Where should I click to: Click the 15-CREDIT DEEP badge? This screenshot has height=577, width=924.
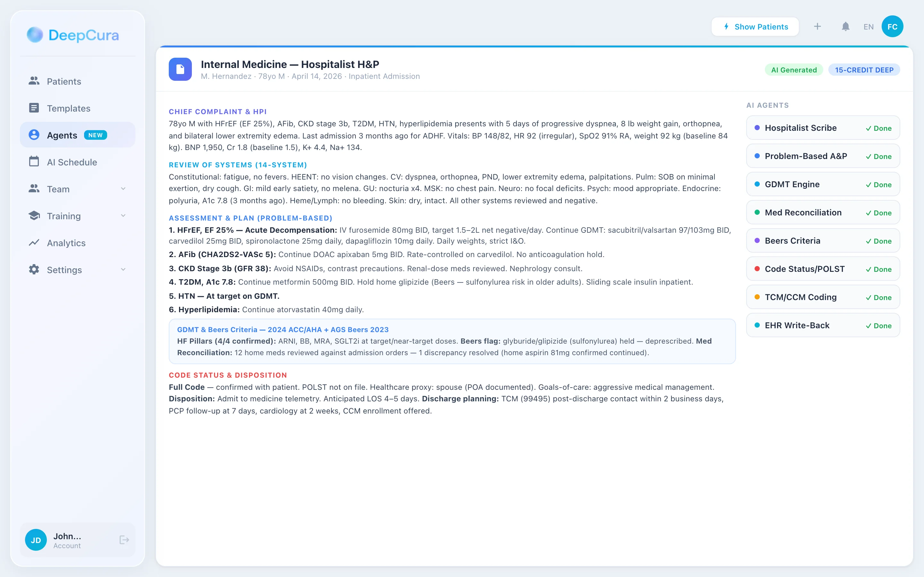tap(864, 70)
